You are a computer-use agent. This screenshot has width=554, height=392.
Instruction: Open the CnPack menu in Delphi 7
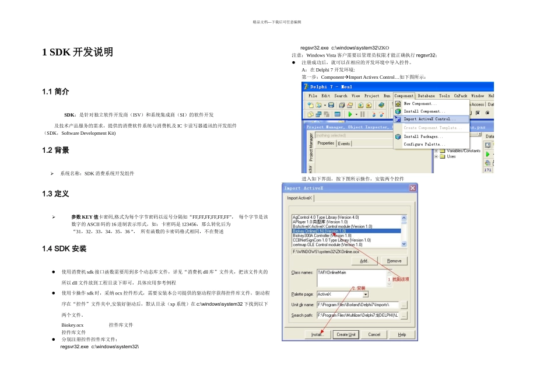[x=460, y=96]
